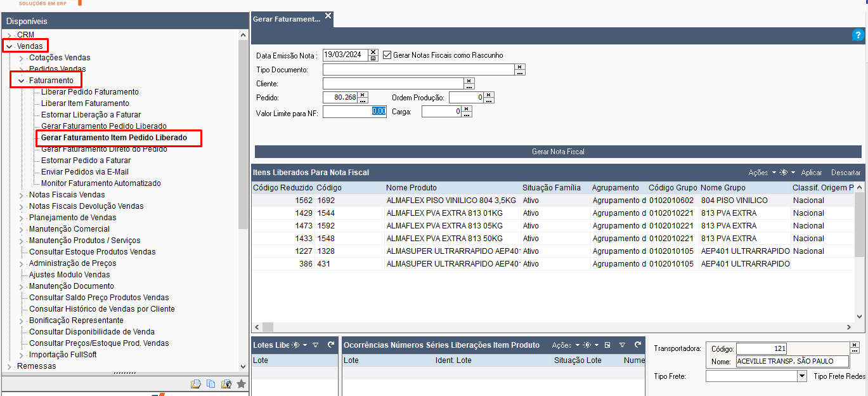The width and height of the screenshot is (868, 396).
Task: Click the favorites star icon in Disponíveis panel
Action: tap(241, 384)
